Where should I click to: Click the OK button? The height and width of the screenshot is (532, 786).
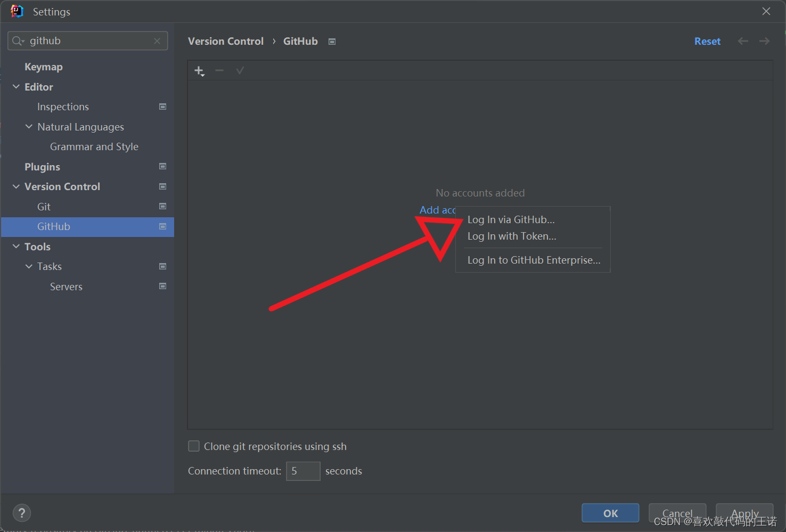tap(610, 513)
